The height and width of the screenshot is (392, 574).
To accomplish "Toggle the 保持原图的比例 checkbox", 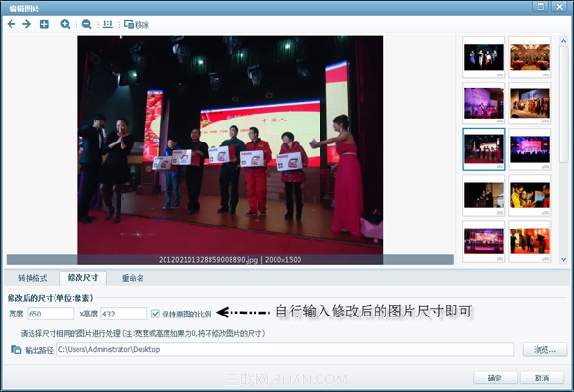I will tap(155, 314).
